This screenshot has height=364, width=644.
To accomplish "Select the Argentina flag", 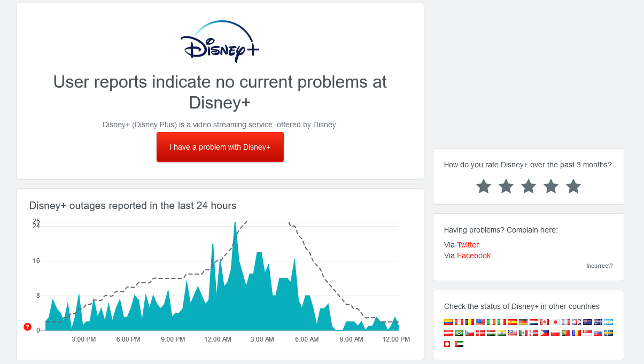I will pos(609,322).
